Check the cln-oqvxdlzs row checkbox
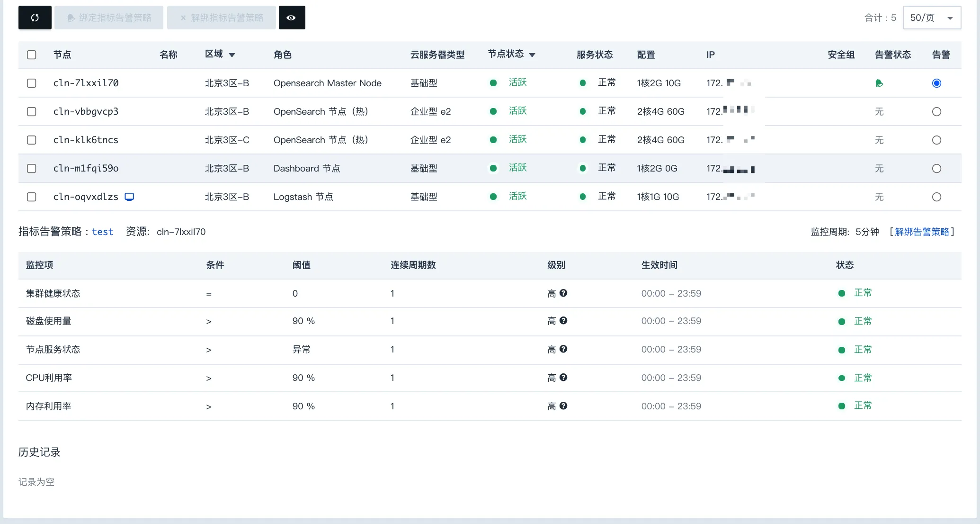Screen dimensions: 980x524 (x=32, y=197)
